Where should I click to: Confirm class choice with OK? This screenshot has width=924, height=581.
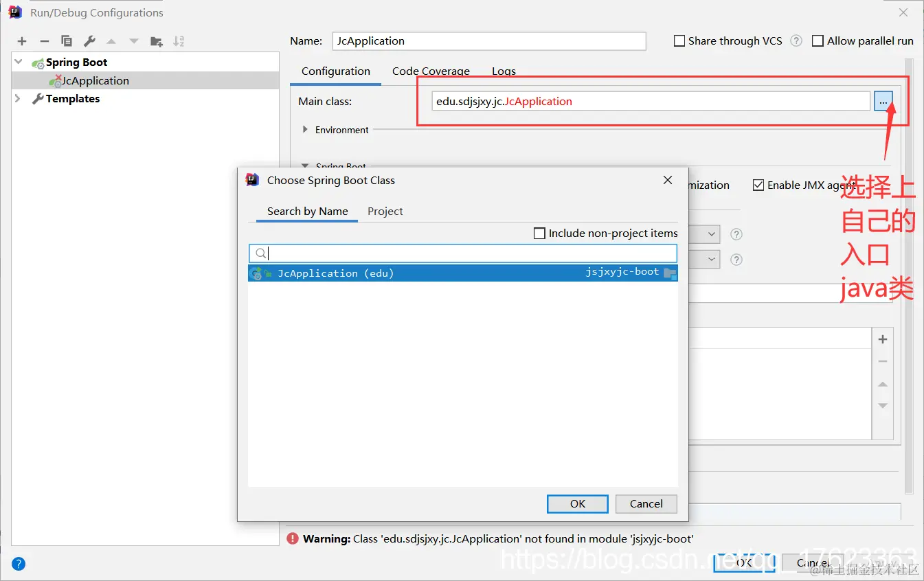[x=578, y=504]
